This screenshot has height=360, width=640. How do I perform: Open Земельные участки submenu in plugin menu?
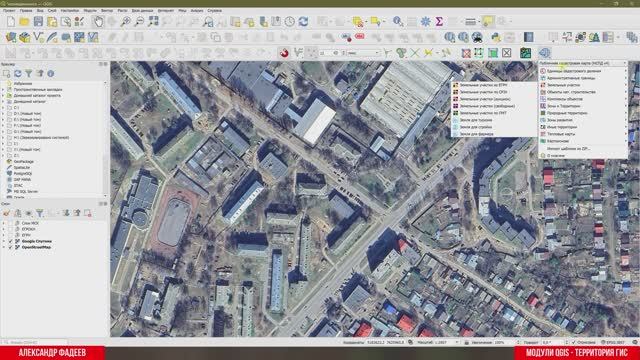pyautogui.click(x=583, y=85)
